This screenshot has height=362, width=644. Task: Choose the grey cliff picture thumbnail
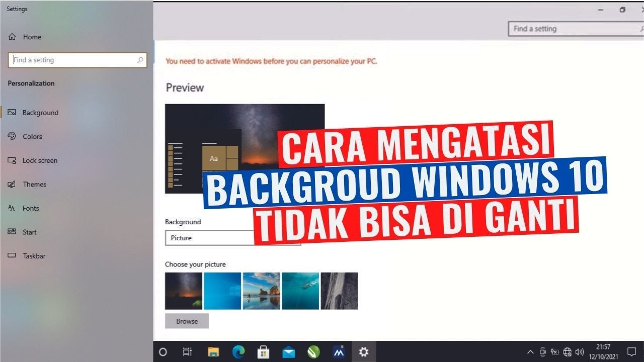click(339, 291)
